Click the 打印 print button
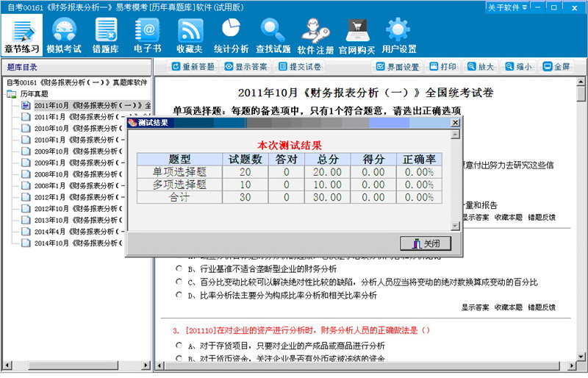Image resolution: width=588 pixels, height=378 pixels. [443, 67]
